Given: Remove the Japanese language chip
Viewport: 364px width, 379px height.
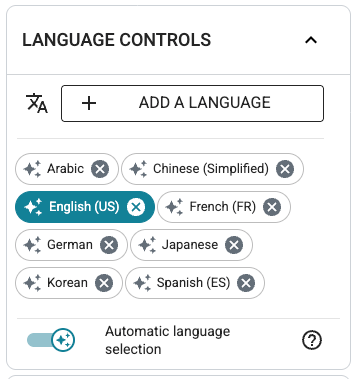Looking at the screenshot, I should pyautogui.click(x=234, y=245).
